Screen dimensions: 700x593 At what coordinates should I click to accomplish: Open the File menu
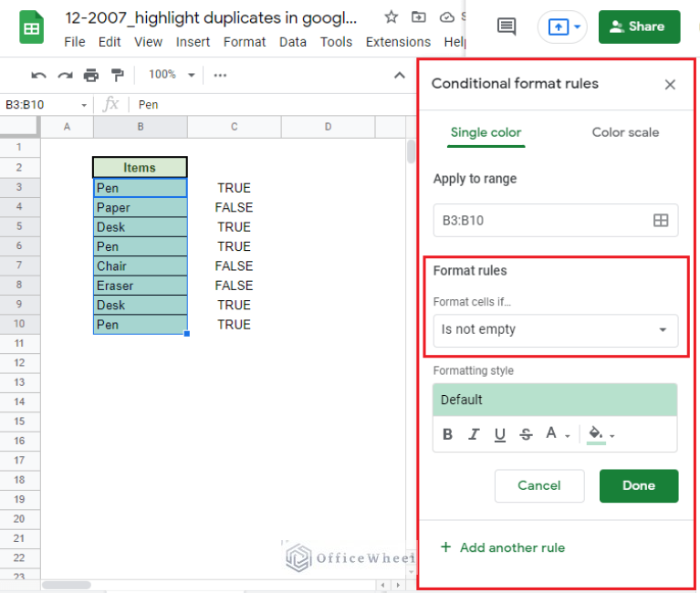(75, 42)
